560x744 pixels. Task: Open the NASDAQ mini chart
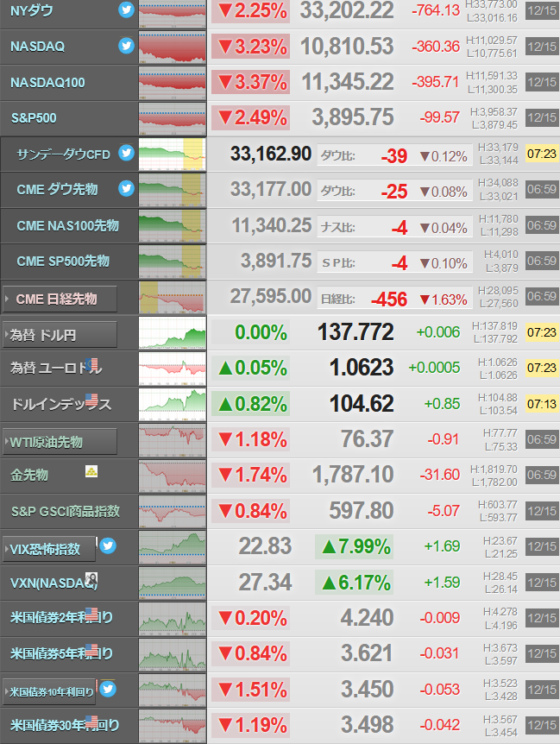pyautogui.click(x=173, y=47)
